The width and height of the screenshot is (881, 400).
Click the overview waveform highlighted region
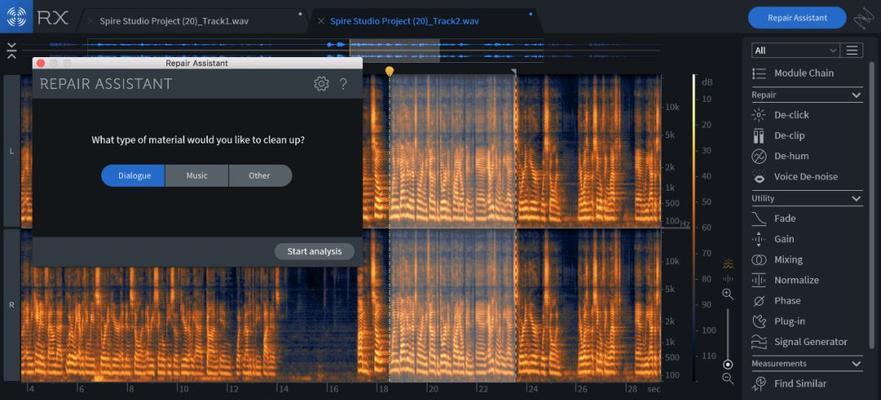394,51
